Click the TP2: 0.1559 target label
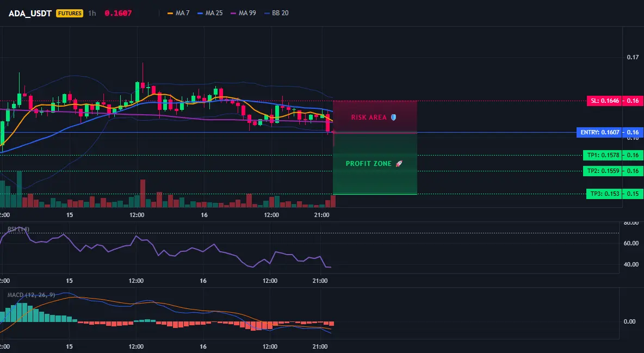The image size is (644, 353). coord(603,171)
